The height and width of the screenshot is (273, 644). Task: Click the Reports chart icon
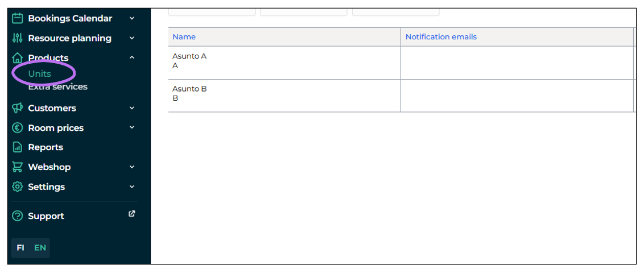[17, 147]
